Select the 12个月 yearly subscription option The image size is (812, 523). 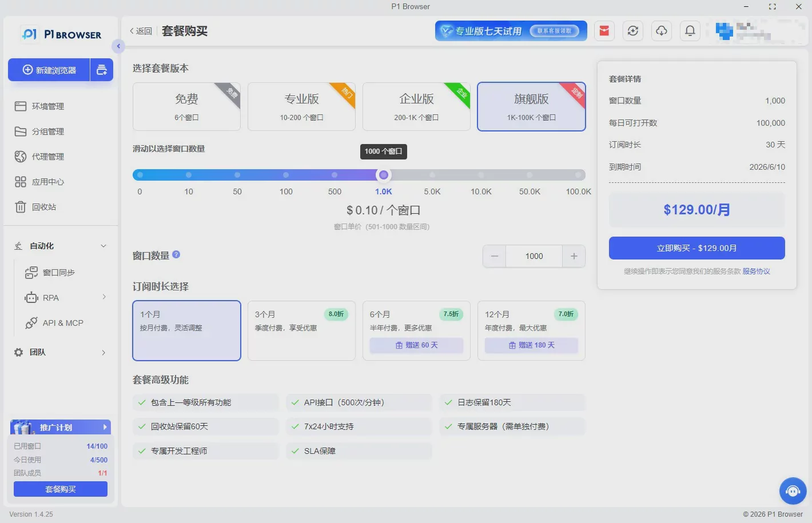531,330
